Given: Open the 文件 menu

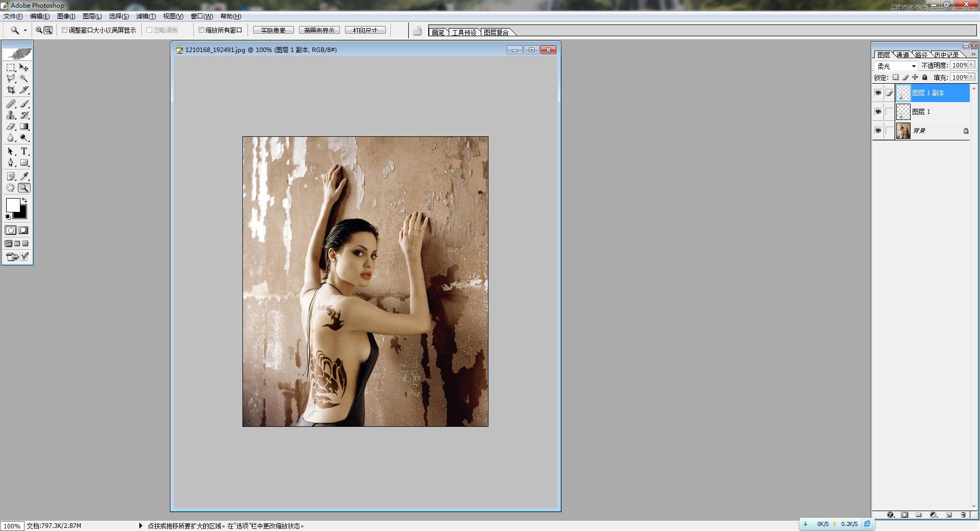Looking at the screenshot, I should 13,16.
